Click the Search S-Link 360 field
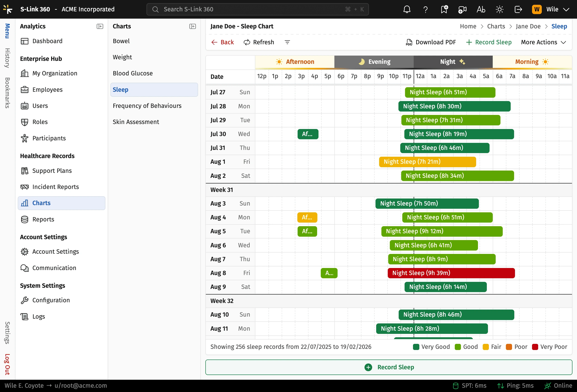The height and width of the screenshot is (392, 577). pyautogui.click(x=257, y=10)
